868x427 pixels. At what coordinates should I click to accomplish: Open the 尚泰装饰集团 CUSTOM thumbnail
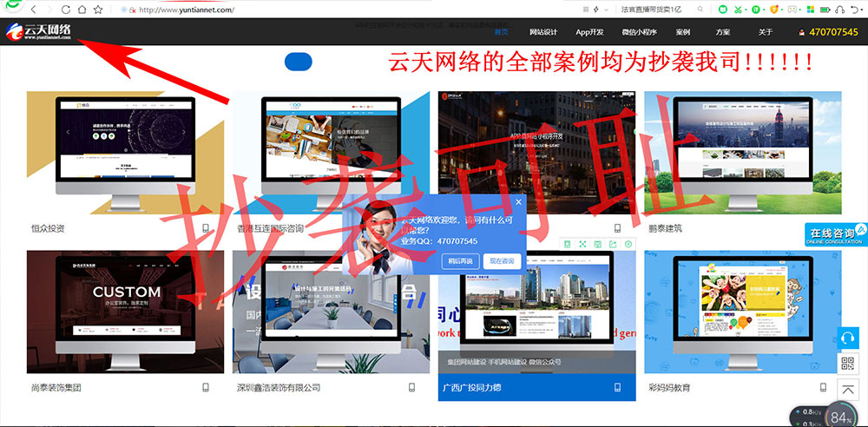(125, 312)
